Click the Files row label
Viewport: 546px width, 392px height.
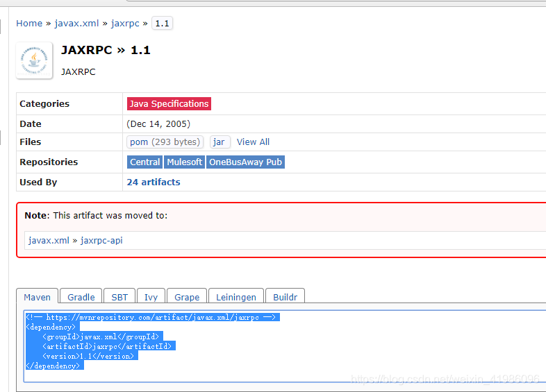pos(31,142)
